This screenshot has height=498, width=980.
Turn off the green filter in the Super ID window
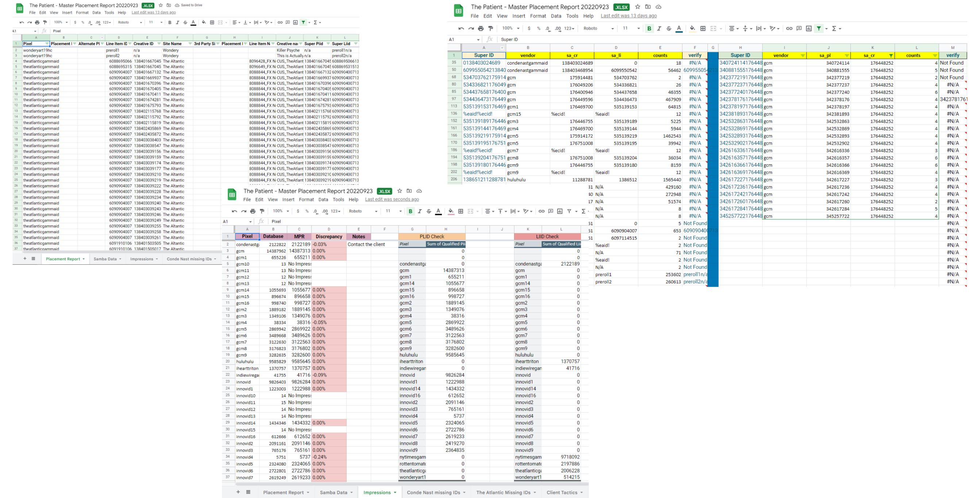pyautogui.click(x=819, y=28)
